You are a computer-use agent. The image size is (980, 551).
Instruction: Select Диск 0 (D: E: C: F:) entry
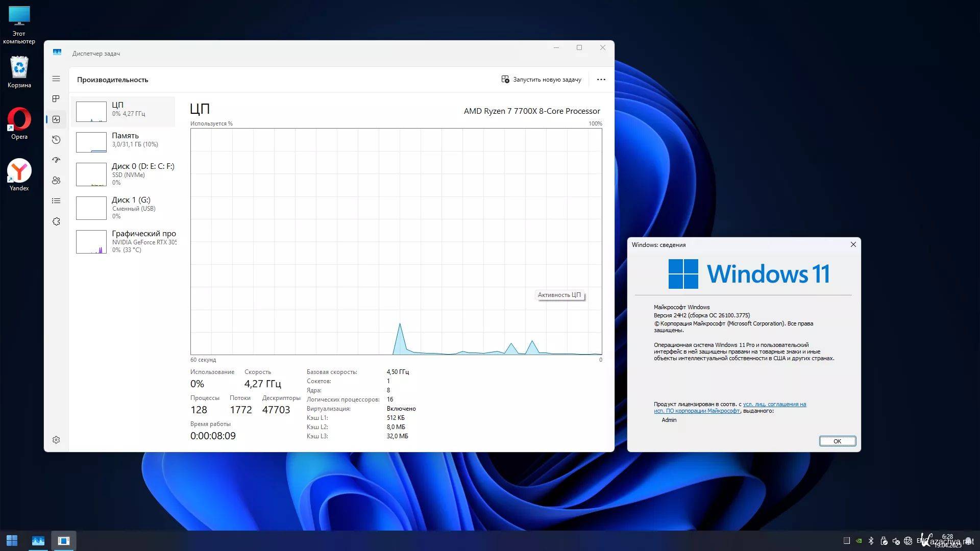(x=124, y=173)
